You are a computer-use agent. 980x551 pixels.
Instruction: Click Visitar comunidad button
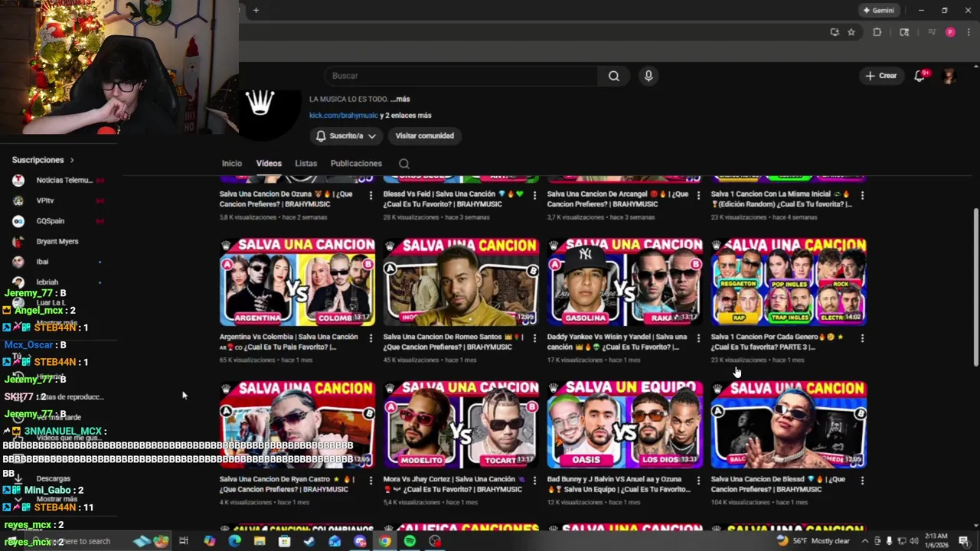425,135
